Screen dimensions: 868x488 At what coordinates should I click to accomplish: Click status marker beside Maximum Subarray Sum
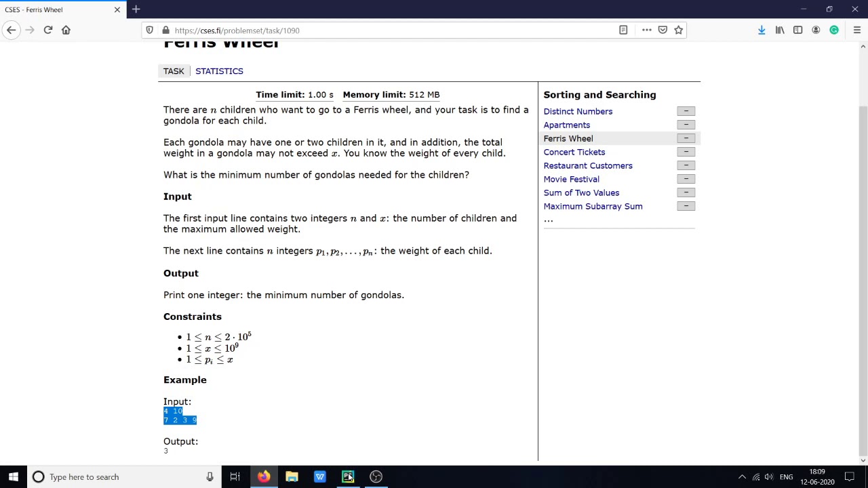click(686, 206)
